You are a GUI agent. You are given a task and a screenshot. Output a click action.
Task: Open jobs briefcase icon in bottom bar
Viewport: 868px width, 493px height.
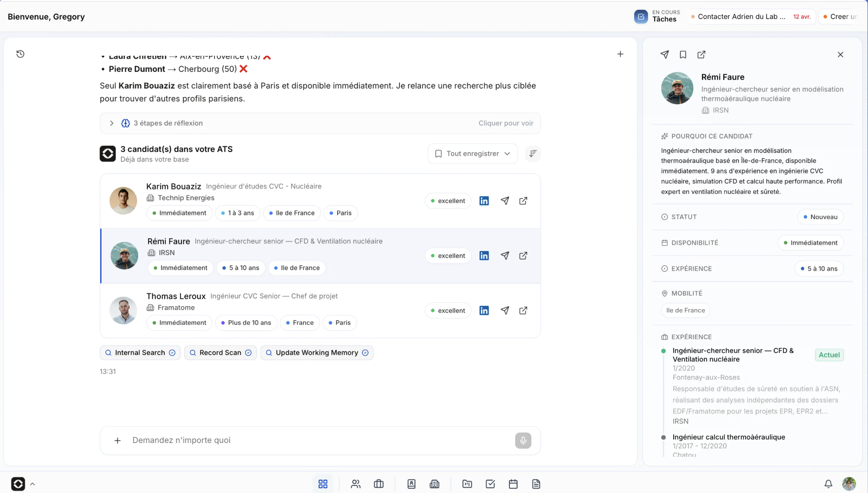click(x=379, y=484)
